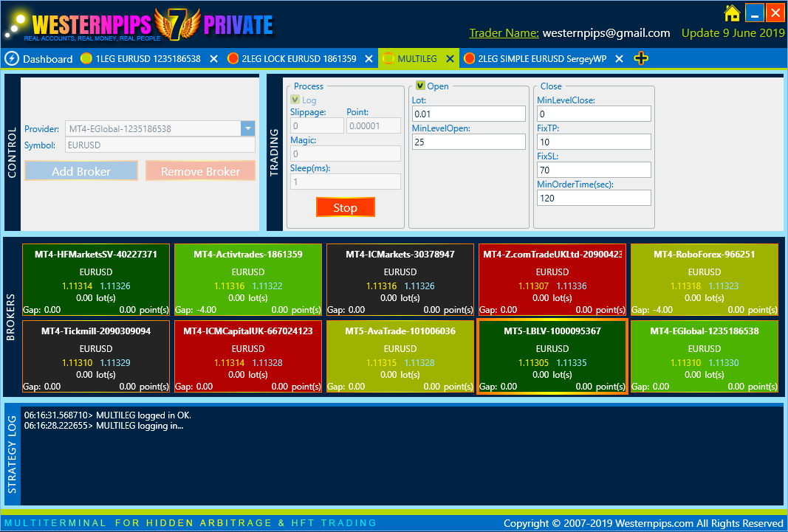Expand the Provider dropdown arrow
This screenshot has width=788, height=532.
click(247, 128)
